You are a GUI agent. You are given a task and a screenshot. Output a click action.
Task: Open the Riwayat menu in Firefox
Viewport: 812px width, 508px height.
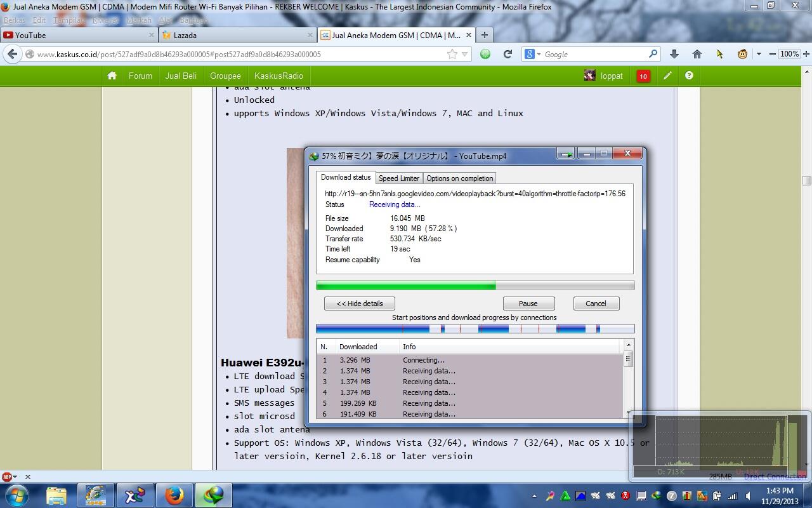(x=105, y=20)
